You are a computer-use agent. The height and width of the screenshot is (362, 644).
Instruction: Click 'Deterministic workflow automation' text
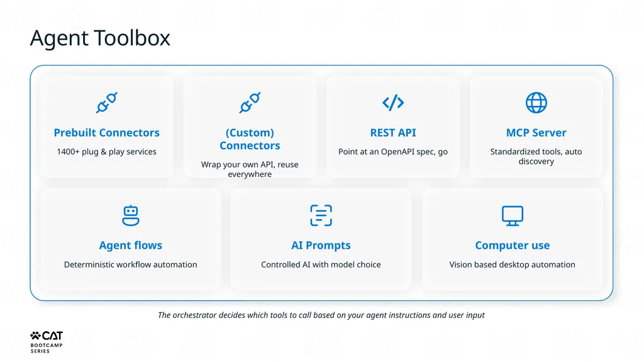tap(131, 264)
